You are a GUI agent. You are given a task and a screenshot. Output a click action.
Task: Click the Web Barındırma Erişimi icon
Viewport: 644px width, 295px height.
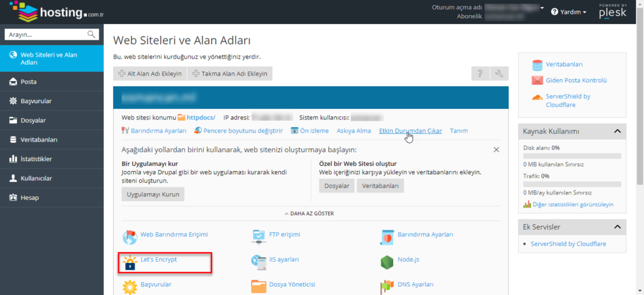coord(130,237)
